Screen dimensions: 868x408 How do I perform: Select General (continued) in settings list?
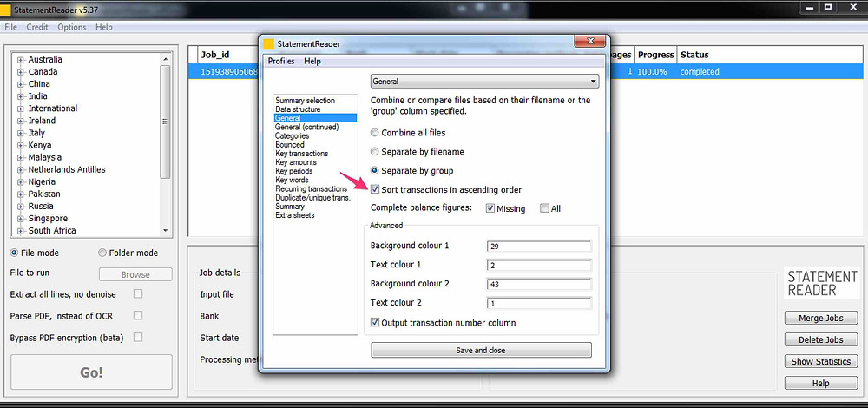306,127
